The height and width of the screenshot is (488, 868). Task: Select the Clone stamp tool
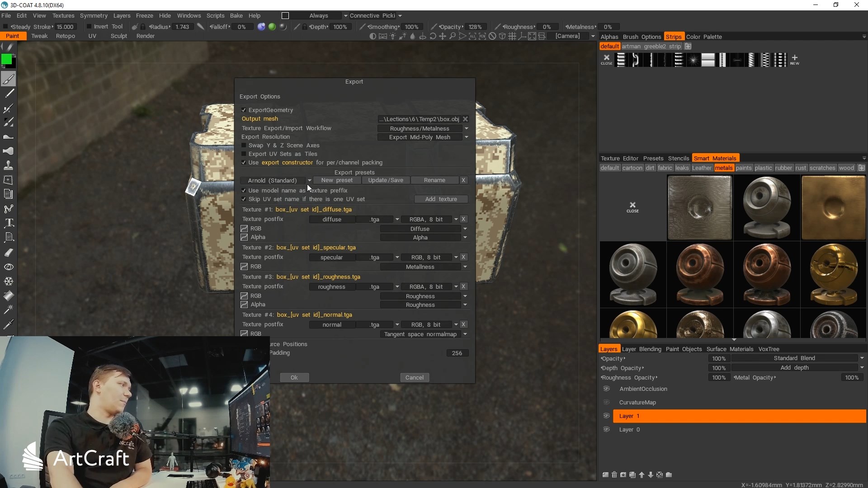click(x=9, y=165)
